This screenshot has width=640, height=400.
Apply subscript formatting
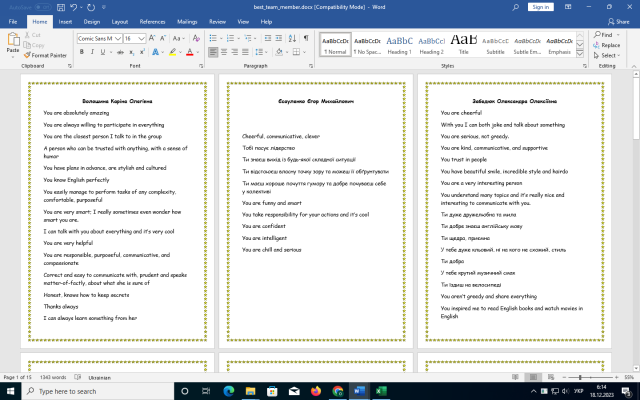click(x=131, y=52)
